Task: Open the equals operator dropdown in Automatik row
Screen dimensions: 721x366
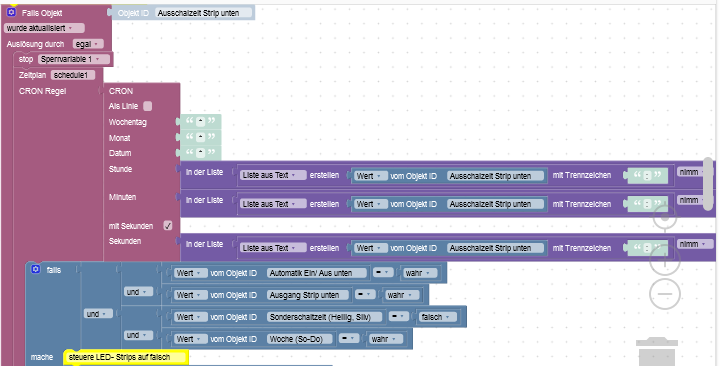Action: point(383,273)
